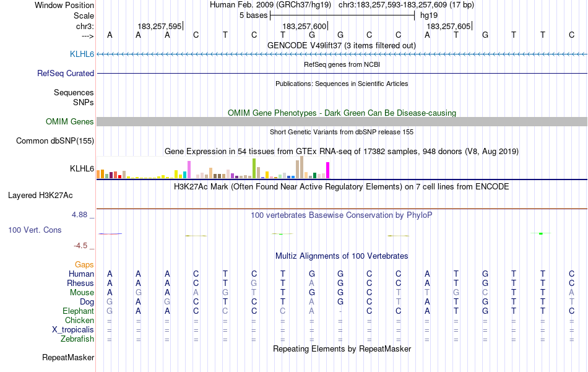Click the Human Feb. 2009 (GRCh37/hg19) text

coord(270,5)
